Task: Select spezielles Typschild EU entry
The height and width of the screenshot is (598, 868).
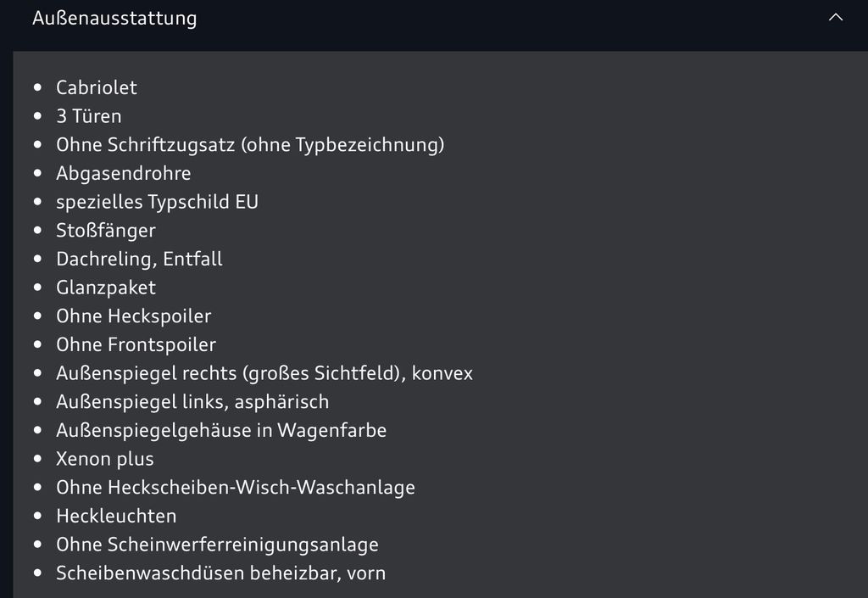Action: point(157,202)
